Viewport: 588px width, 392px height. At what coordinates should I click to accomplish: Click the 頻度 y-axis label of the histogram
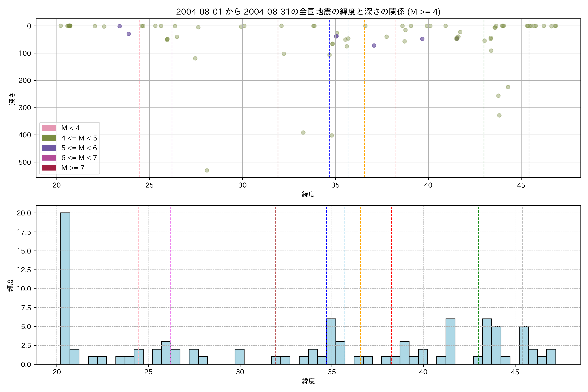tap(10, 285)
